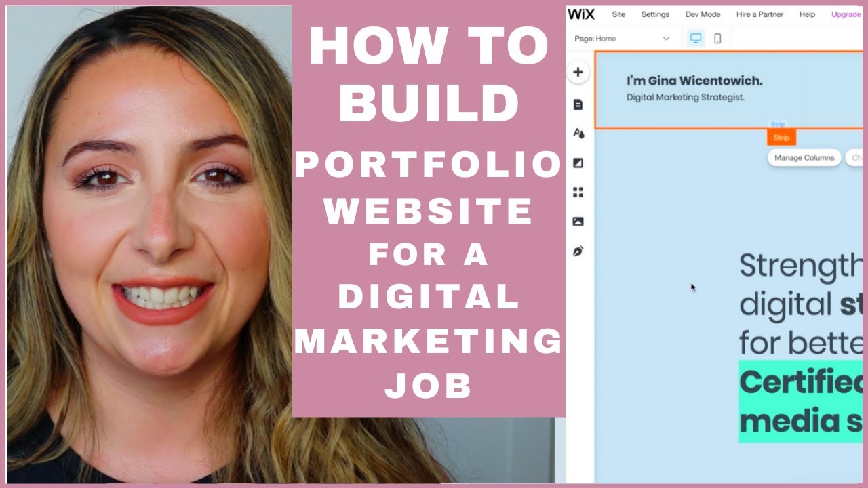The image size is (868, 488).
Task: Open the Help menu
Action: point(807,14)
